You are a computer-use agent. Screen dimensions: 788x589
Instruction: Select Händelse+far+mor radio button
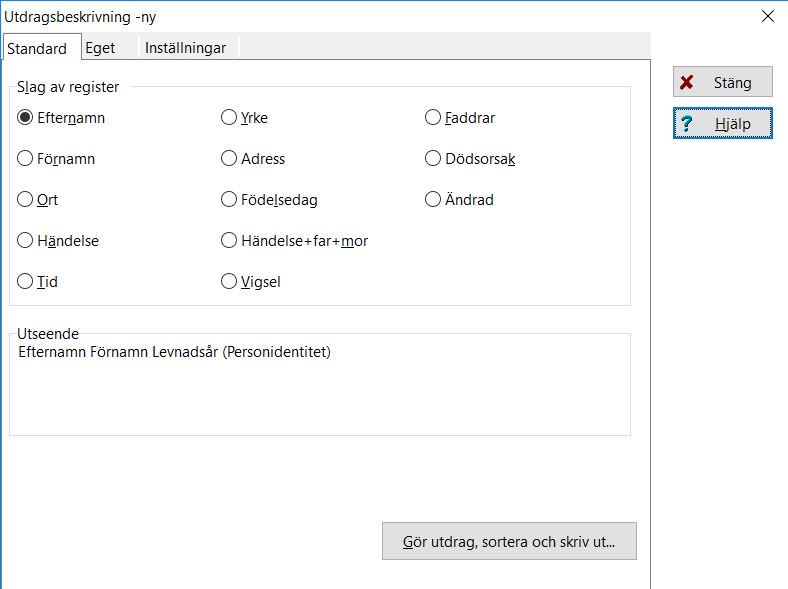click(x=229, y=241)
